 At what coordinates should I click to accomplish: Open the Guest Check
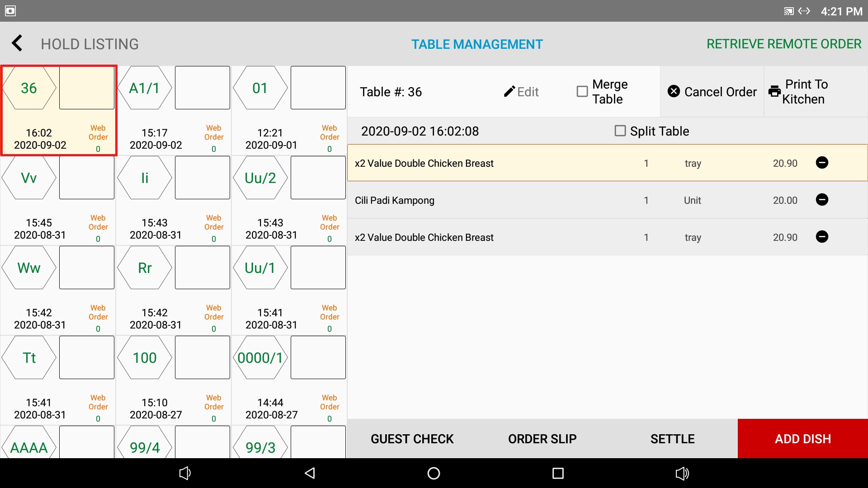[412, 439]
